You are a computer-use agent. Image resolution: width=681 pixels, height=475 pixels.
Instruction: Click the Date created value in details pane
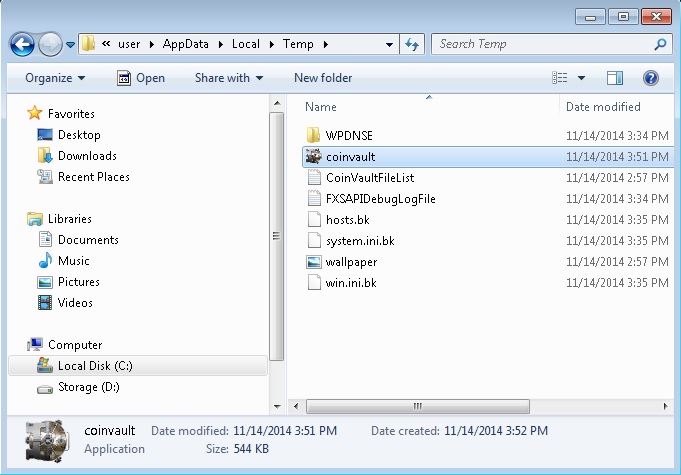pos(496,431)
